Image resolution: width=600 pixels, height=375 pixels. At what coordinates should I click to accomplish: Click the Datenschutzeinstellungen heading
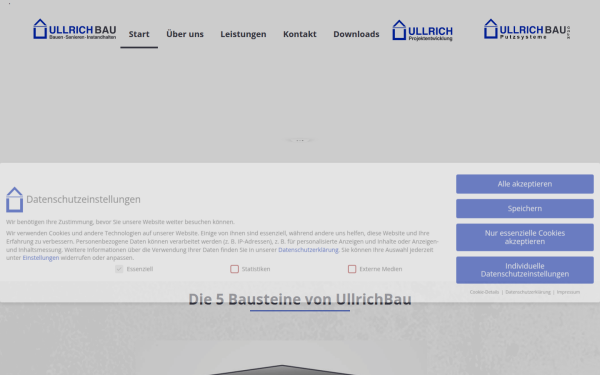pyautogui.click(x=83, y=199)
